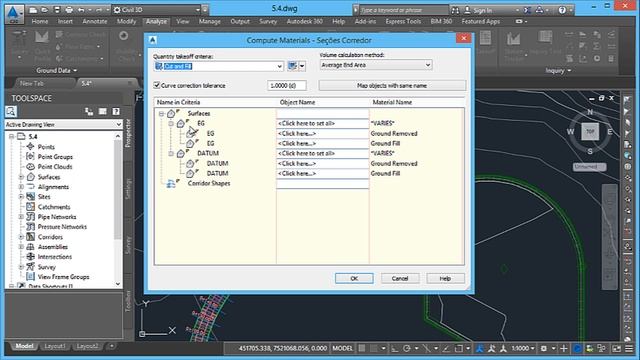Switch to the Survey ribbon tab

tap(268, 21)
